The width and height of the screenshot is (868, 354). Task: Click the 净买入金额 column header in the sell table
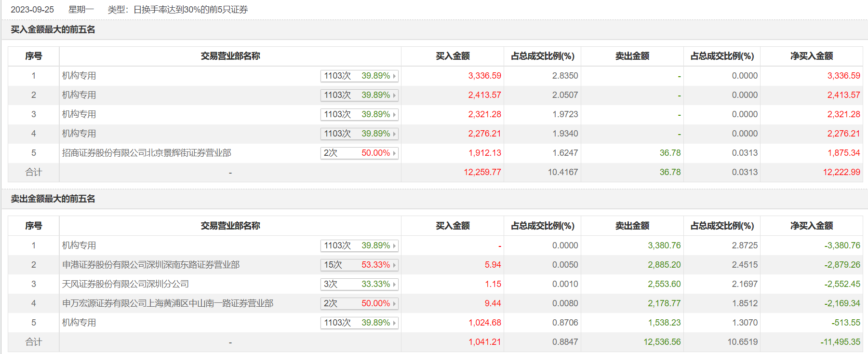[x=812, y=226]
